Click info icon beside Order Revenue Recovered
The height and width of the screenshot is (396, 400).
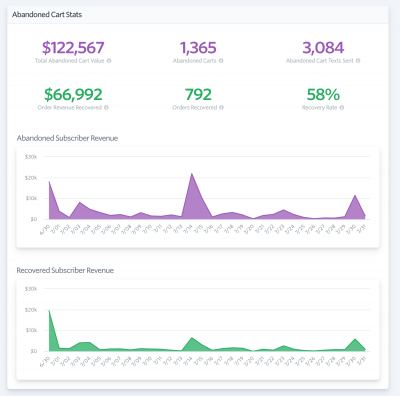click(x=106, y=107)
